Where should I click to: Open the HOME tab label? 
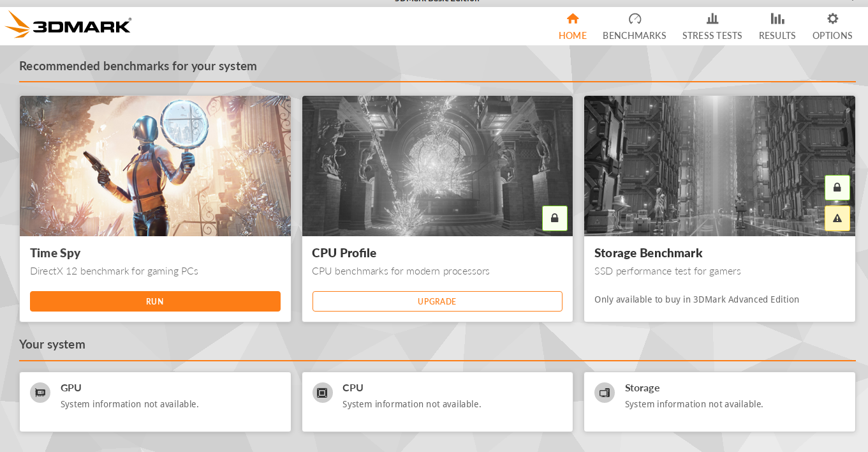coord(573,36)
